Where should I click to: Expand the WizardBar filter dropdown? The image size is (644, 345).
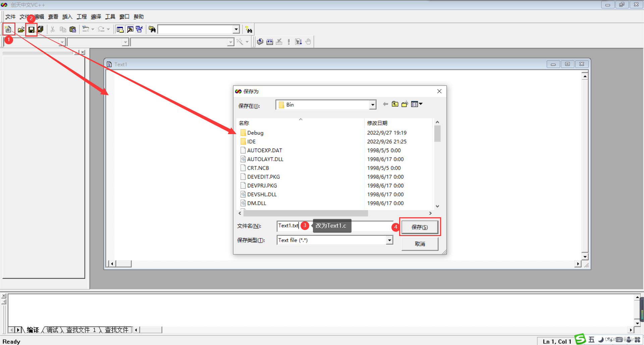coord(125,42)
